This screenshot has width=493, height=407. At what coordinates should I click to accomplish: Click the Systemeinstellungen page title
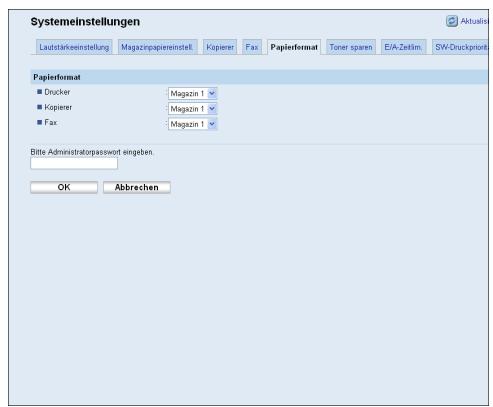(85, 22)
